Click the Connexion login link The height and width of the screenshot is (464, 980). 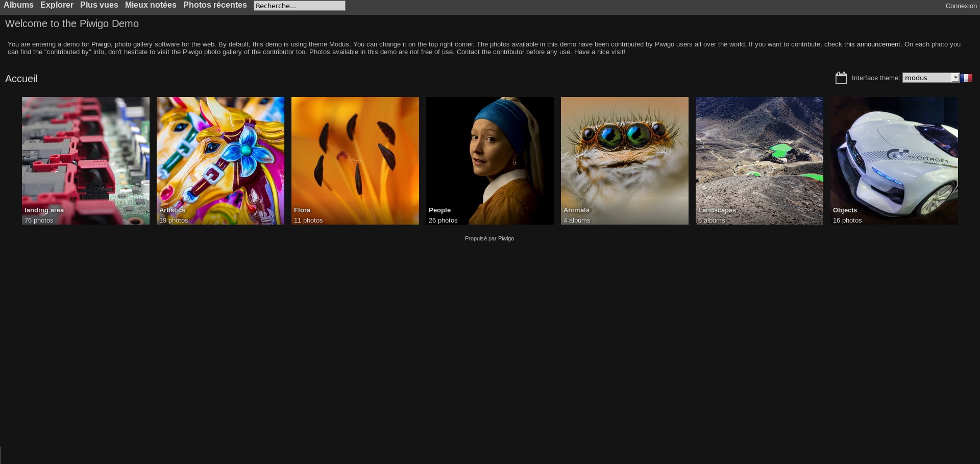pos(961,6)
